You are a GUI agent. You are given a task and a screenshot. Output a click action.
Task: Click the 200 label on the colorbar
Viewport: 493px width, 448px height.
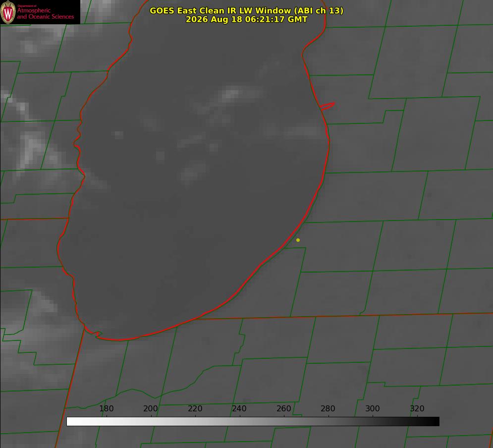tap(151, 408)
